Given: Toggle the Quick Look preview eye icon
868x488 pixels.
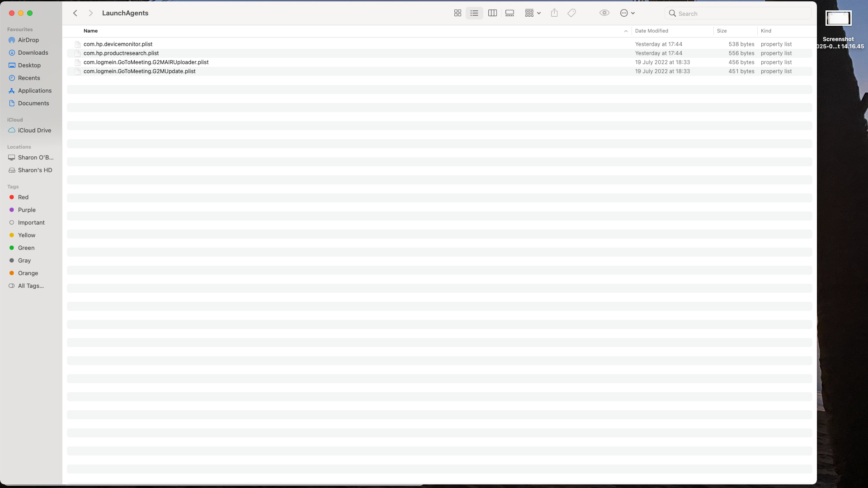Looking at the screenshot, I should 604,13.
